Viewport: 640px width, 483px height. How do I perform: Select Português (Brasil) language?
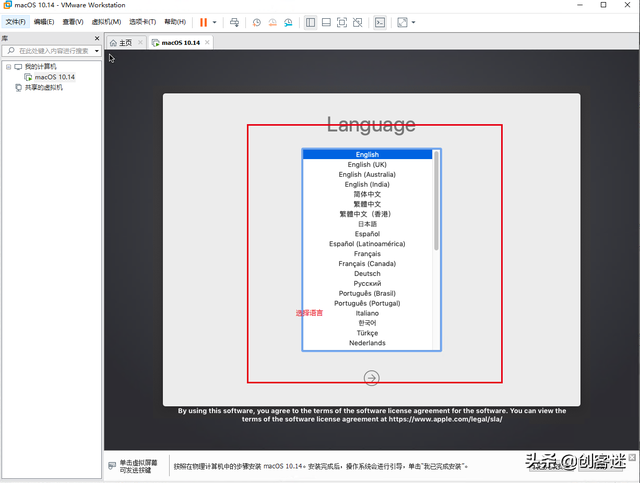(367, 293)
